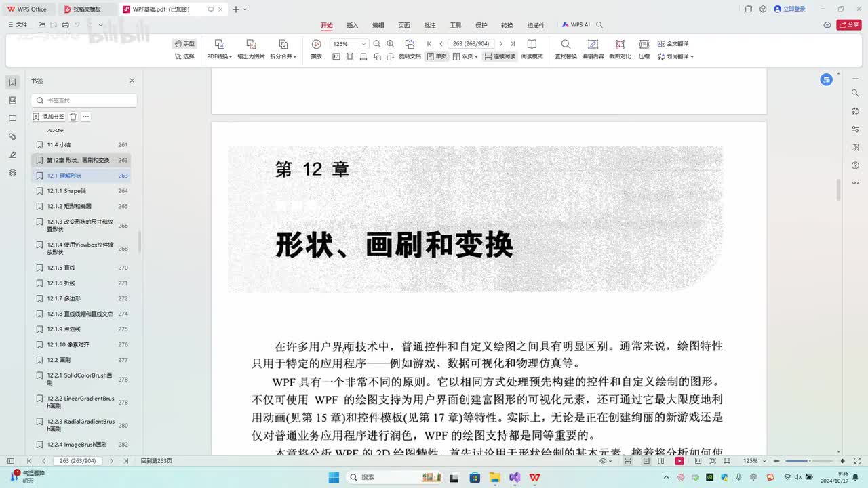
Task: Click 截图对比 screenshot compare icon
Action: click(x=620, y=44)
